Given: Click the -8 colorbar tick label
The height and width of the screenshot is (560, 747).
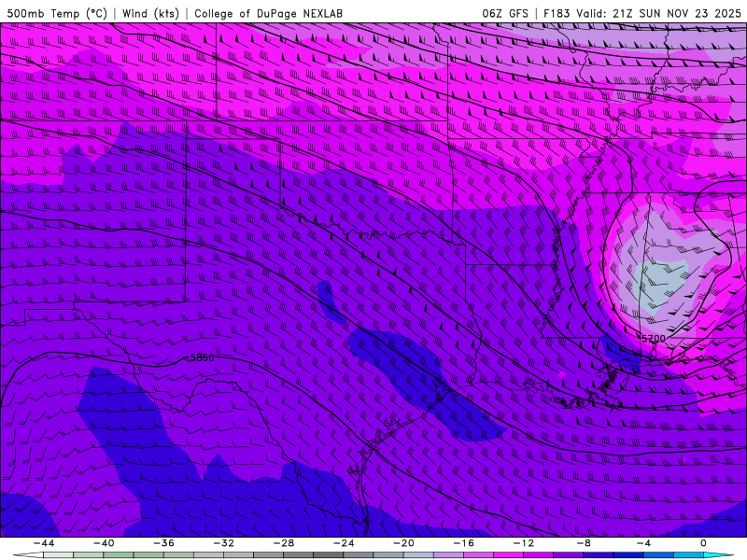Looking at the screenshot, I should (584, 543).
